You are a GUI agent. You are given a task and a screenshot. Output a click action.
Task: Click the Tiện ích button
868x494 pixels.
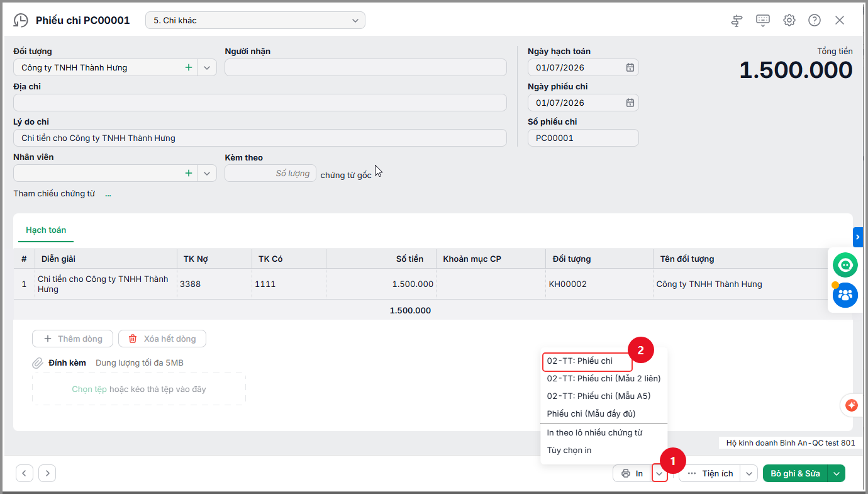(709, 473)
